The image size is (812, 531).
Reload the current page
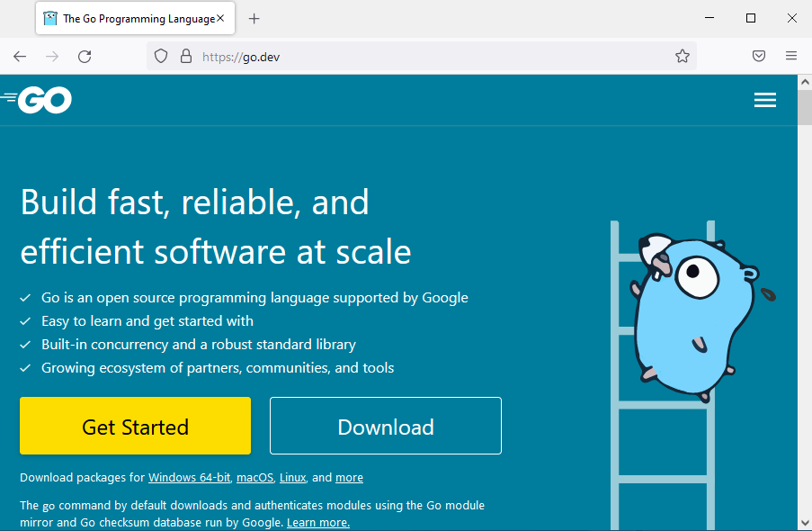tap(85, 57)
